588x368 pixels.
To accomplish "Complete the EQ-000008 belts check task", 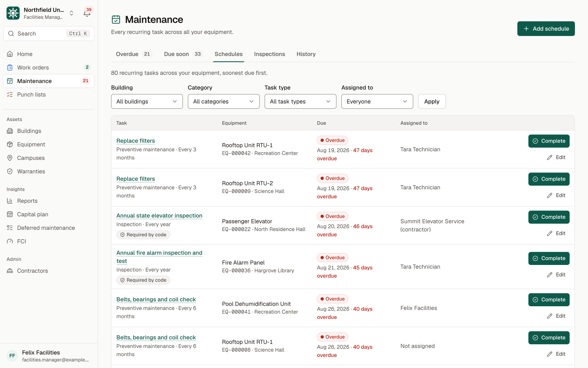I will pos(549,338).
